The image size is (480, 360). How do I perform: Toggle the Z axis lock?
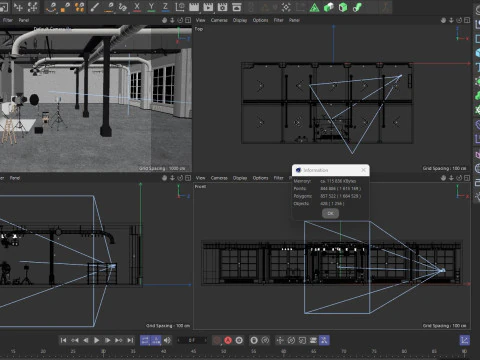pos(165,7)
